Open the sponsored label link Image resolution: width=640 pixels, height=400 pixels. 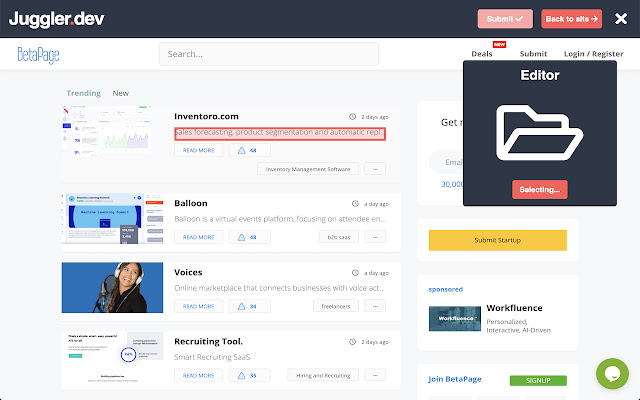tap(445, 289)
